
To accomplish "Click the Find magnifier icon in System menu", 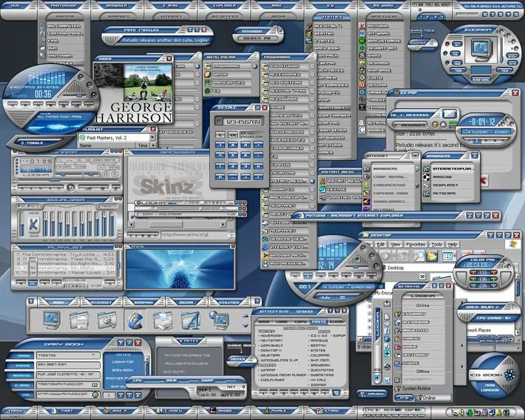I will point(42,41).
